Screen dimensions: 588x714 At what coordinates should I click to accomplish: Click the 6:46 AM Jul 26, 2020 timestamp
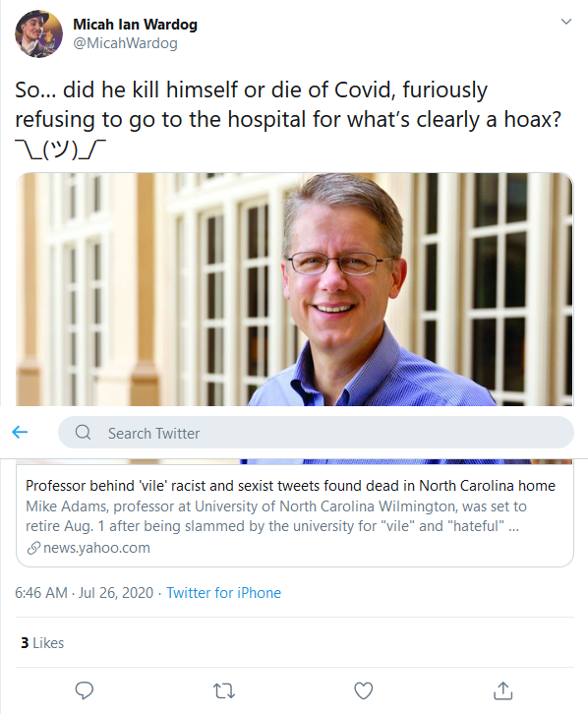pos(85,593)
